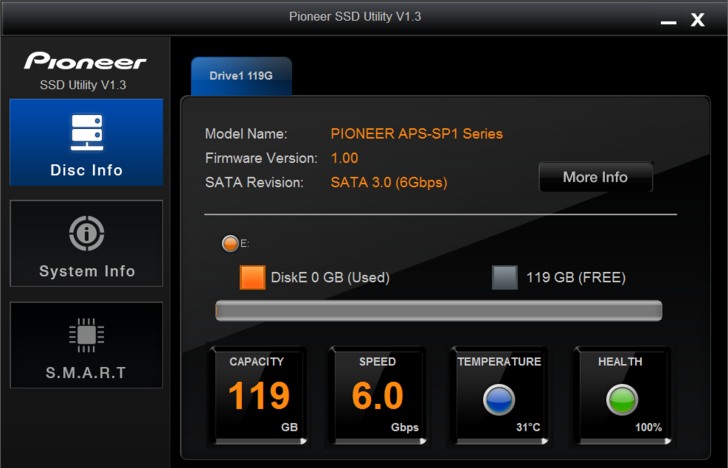
Task: Click the disk usage progress bar
Action: click(439, 311)
